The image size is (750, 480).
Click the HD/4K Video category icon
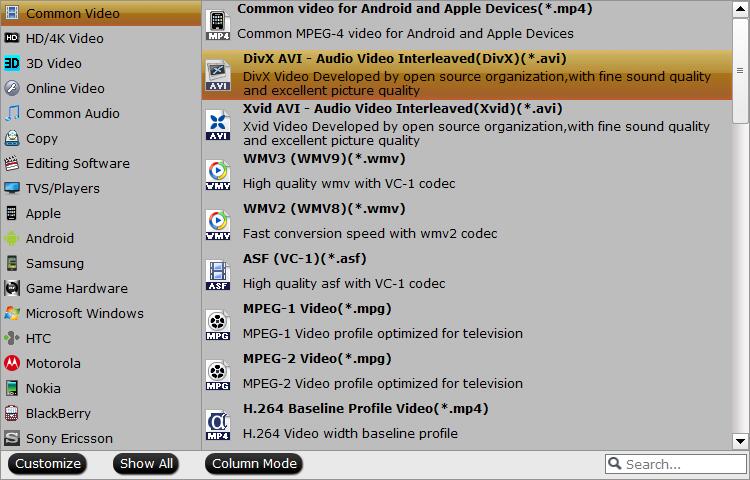pos(12,39)
